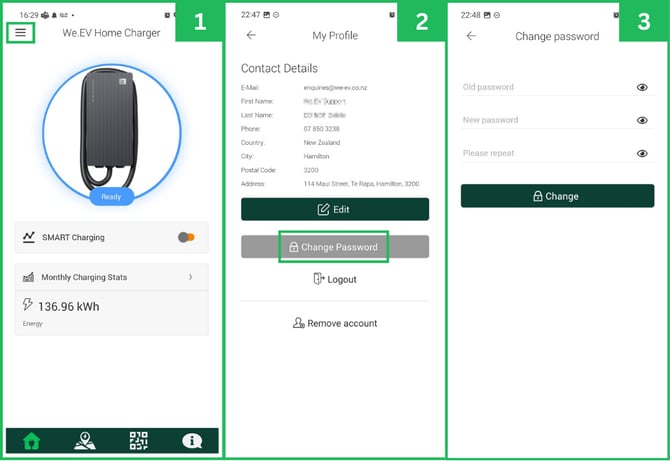670x461 pixels.
Task: Select the 136.96 kWh energy value
Action: click(69, 306)
